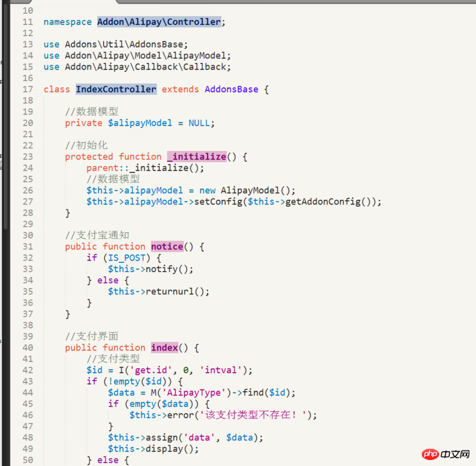Screen dimensions: 476x466
Task: Click the comment '//初始化'
Action: 86,146
